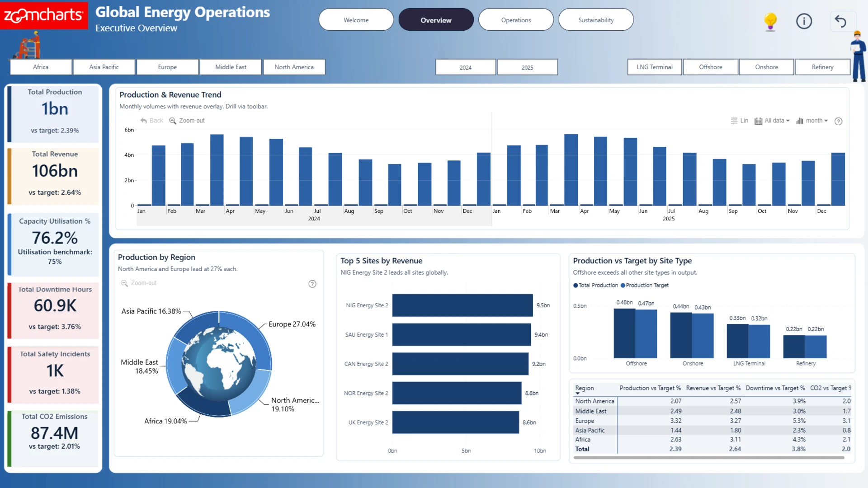Click the undo reset arrow icon
Screen dimensions: 868x488
tap(840, 21)
